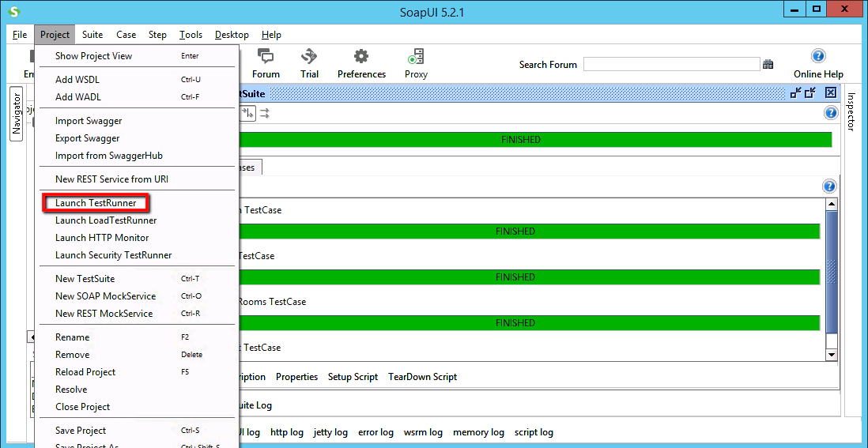Click test case list scroll down arrow
Screen dimensions: 868x448
point(832,354)
